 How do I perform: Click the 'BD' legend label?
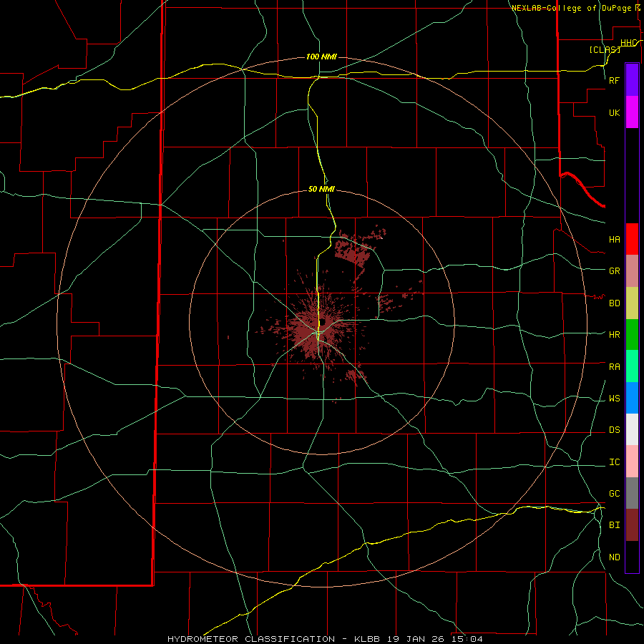tap(614, 303)
